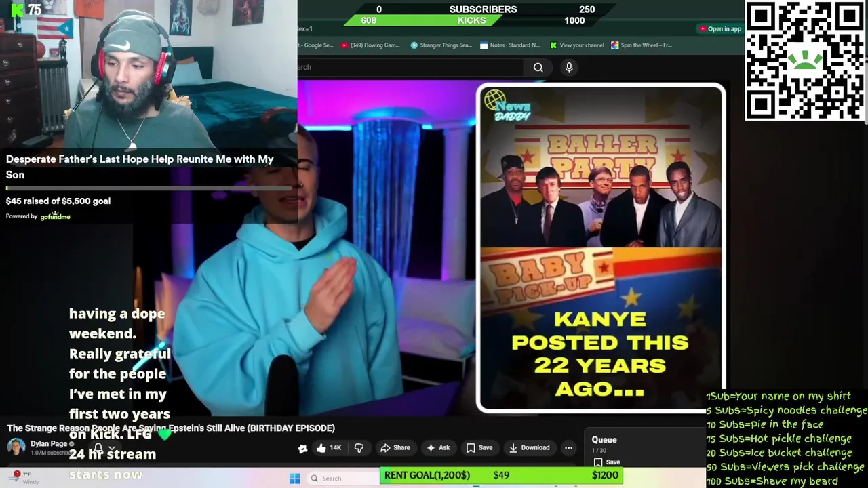Image resolution: width=868 pixels, height=488 pixels.
Task: Click the RENT GOAL progress bar
Action: tap(501, 475)
